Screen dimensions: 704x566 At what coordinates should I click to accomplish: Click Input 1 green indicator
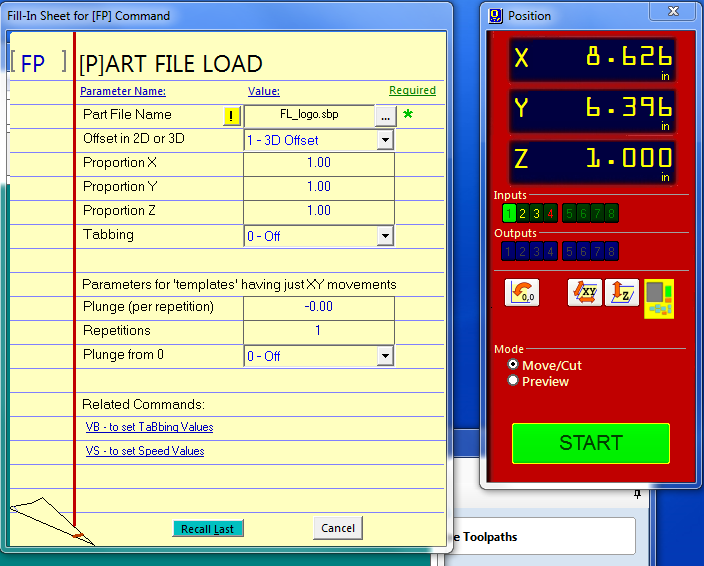509,213
